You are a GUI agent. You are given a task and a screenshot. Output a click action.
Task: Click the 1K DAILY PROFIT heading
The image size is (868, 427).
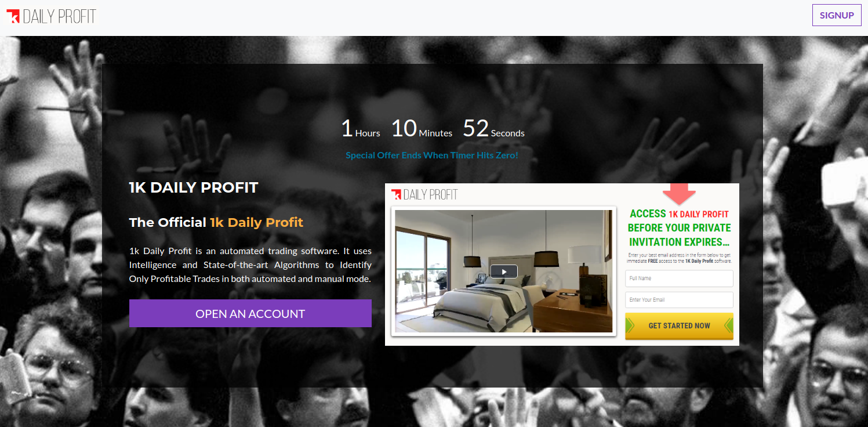(x=194, y=187)
